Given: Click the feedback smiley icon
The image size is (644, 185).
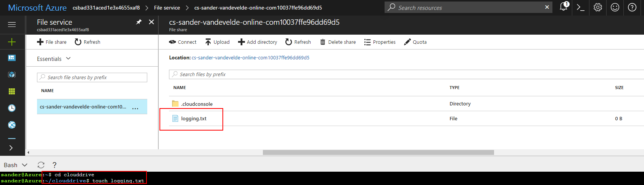Looking at the screenshot, I should coord(615,8).
